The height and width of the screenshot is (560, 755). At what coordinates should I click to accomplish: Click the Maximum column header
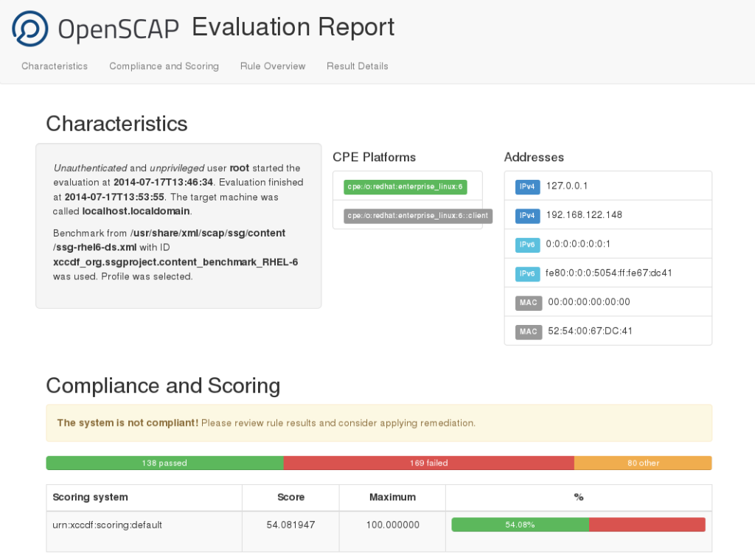tap(392, 497)
